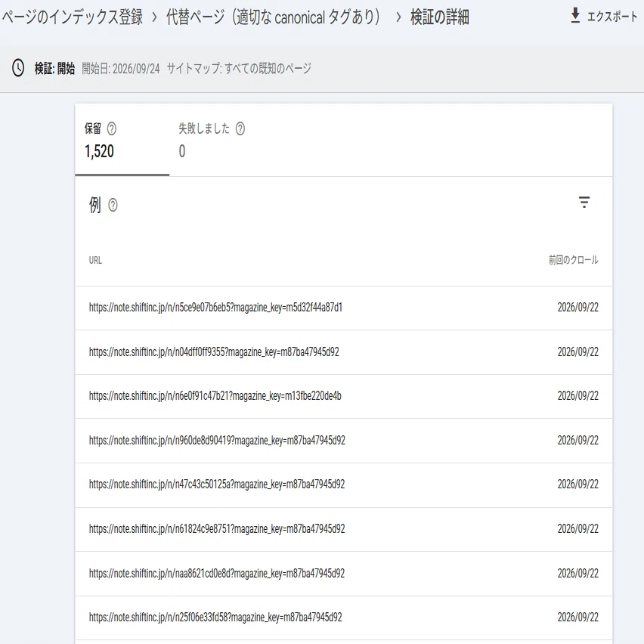The height and width of the screenshot is (644, 644).
Task: Click the help icon beside 保留
Action: [x=112, y=129]
